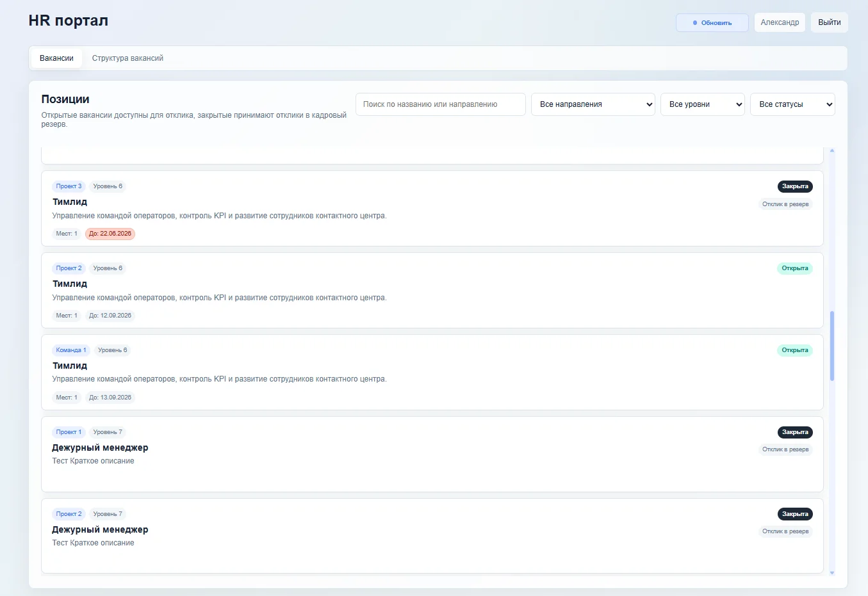Open the "Все статусы" status dropdown
The height and width of the screenshot is (596, 868).
(792, 104)
